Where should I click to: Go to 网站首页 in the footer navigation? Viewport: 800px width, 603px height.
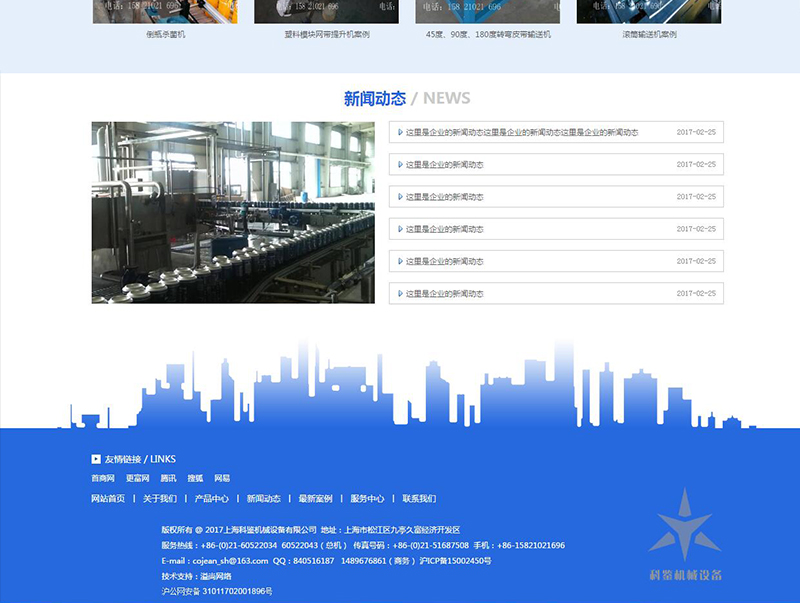click(108, 498)
